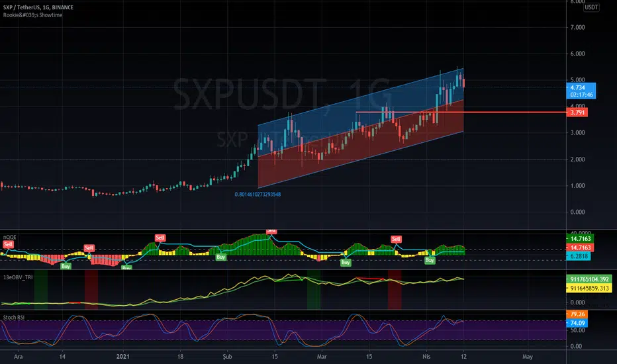Click the 2.000 price axis label
Screen dimensions: 617x364
[577, 159]
